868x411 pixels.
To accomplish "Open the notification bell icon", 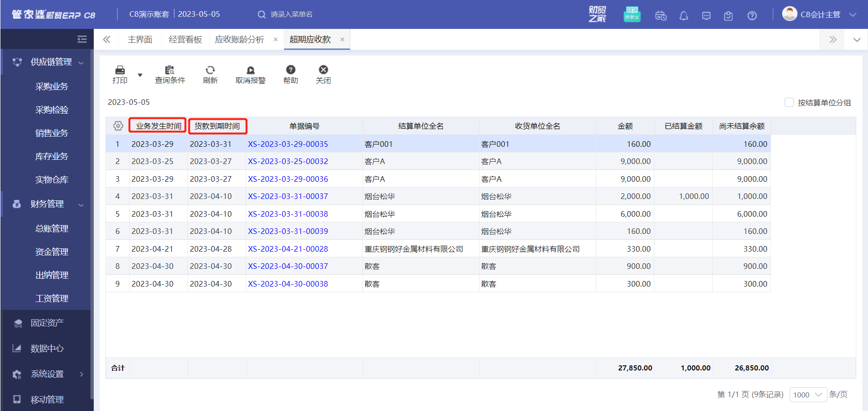I will pos(683,16).
